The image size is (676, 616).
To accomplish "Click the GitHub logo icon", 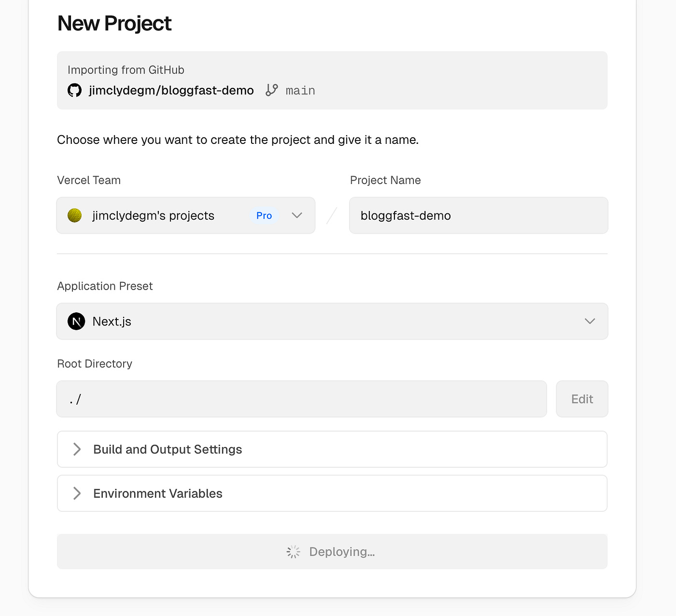I will click(75, 90).
